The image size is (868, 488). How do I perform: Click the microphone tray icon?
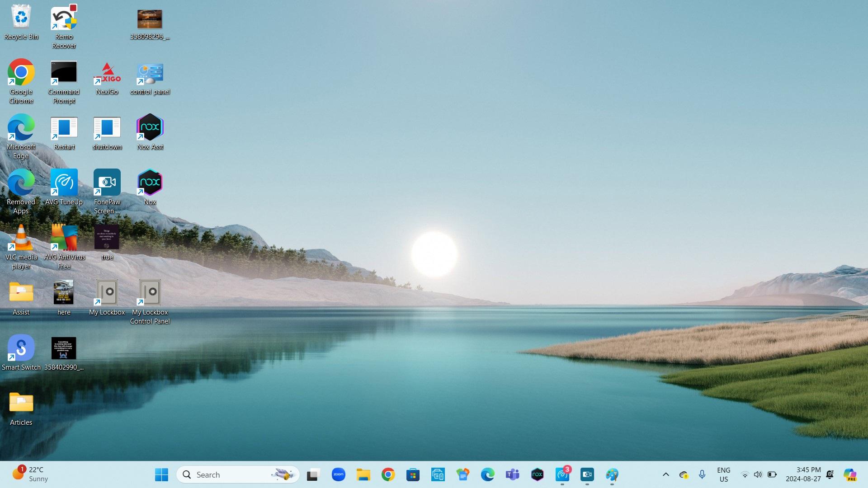pos(702,475)
